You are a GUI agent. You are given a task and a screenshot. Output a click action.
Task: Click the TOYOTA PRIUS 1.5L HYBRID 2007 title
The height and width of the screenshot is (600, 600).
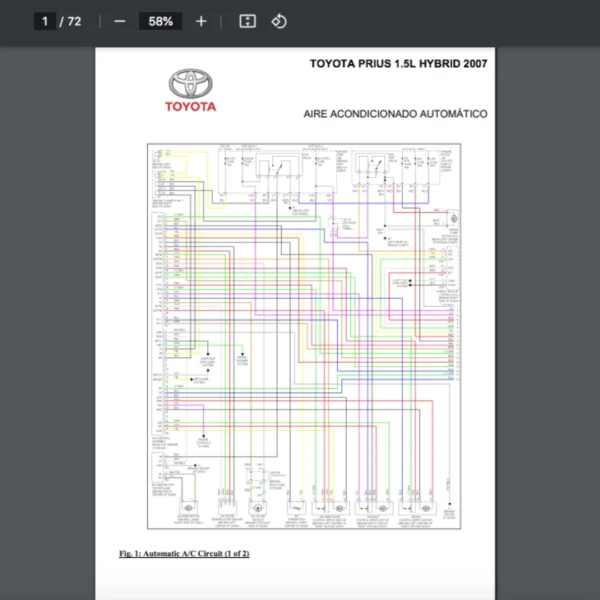pyautogui.click(x=398, y=64)
